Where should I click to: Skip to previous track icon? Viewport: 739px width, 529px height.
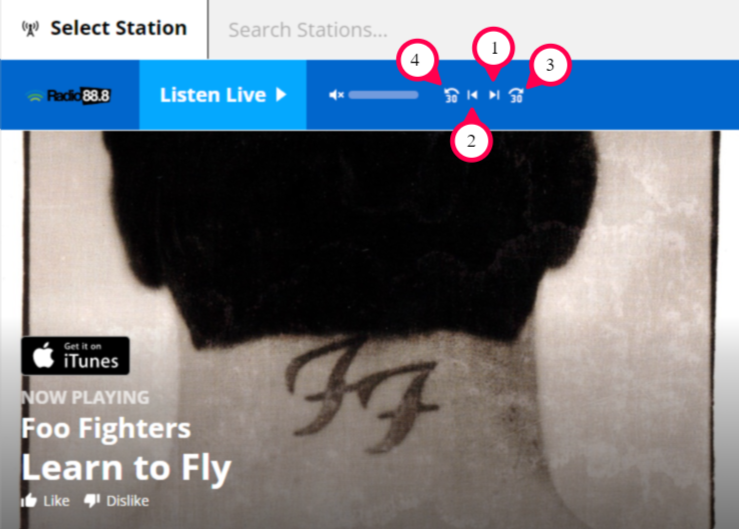(x=472, y=95)
